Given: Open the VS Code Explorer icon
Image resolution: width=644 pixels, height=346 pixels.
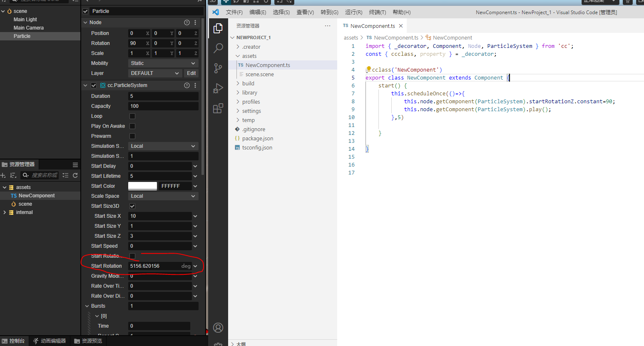Looking at the screenshot, I should click(218, 28).
